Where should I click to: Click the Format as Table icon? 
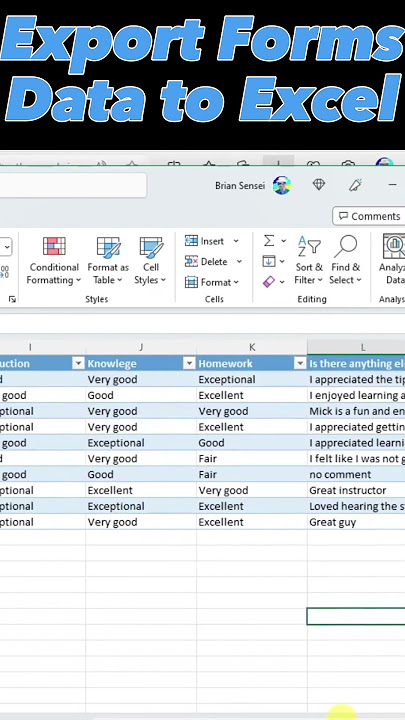coord(108,247)
